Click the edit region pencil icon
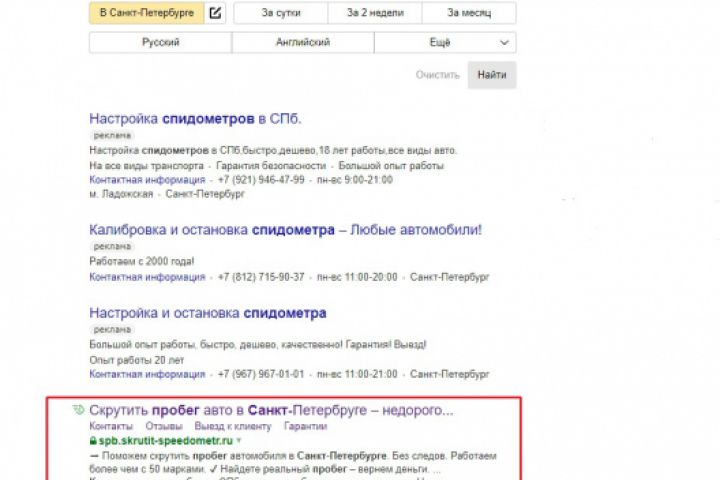 215,13
